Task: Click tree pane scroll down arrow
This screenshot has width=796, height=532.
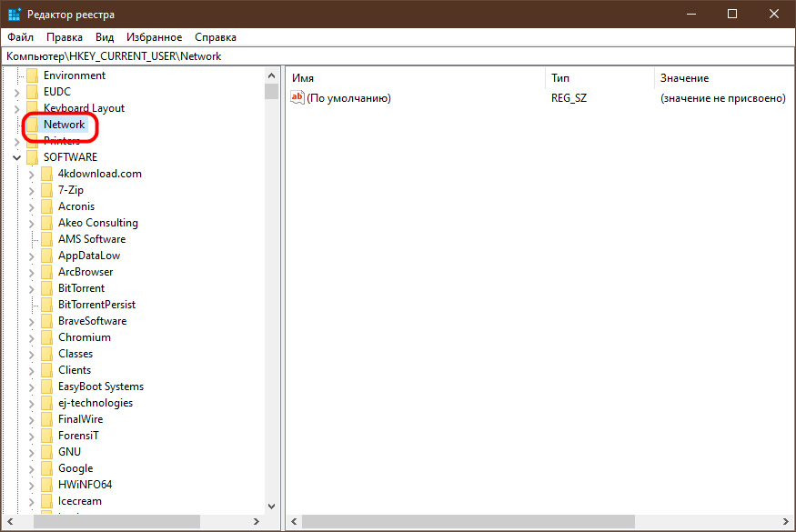Action: 272,507
